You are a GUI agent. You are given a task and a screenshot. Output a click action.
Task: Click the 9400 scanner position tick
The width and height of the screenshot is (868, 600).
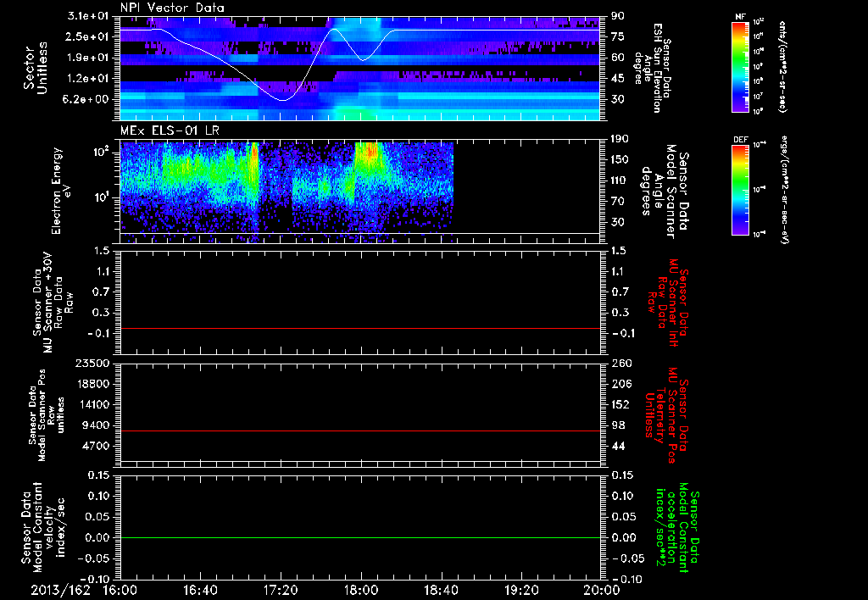point(97,425)
